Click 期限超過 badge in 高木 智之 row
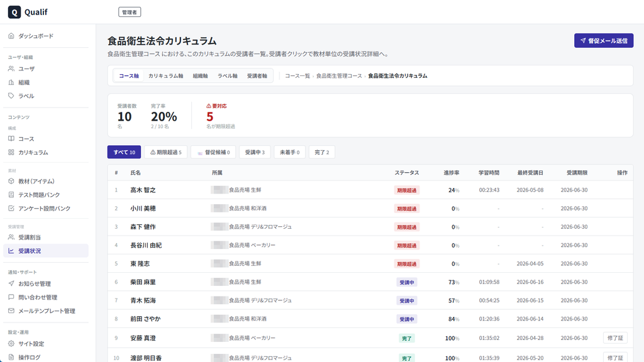The image size is (644, 362). (x=407, y=190)
